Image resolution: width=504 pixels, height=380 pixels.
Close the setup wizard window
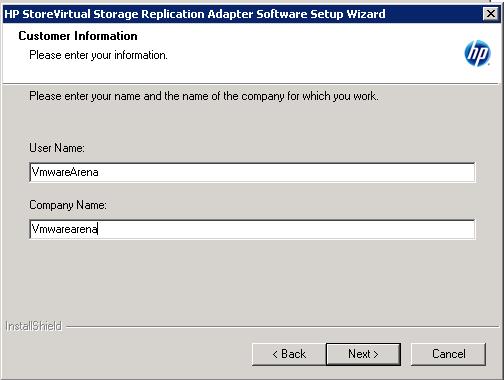click(x=491, y=14)
